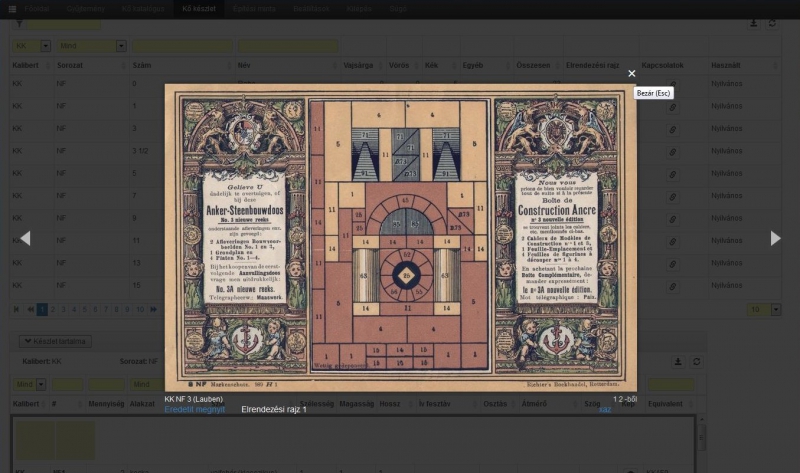Open the Súgó help menu
This screenshot has width=800, height=473.
coord(398,9)
